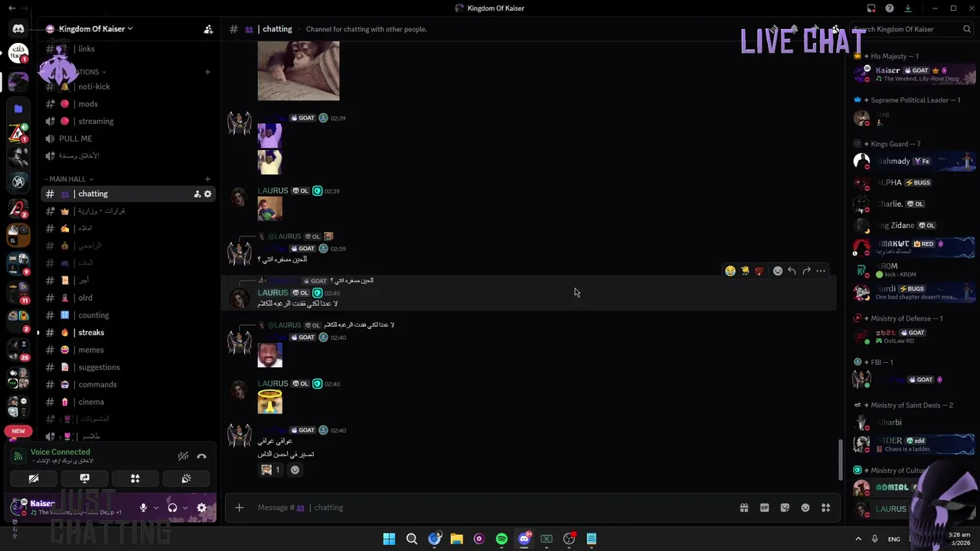This screenshot has height=551, width=980.
Task: Open the olrd channel
Action: 129,298
